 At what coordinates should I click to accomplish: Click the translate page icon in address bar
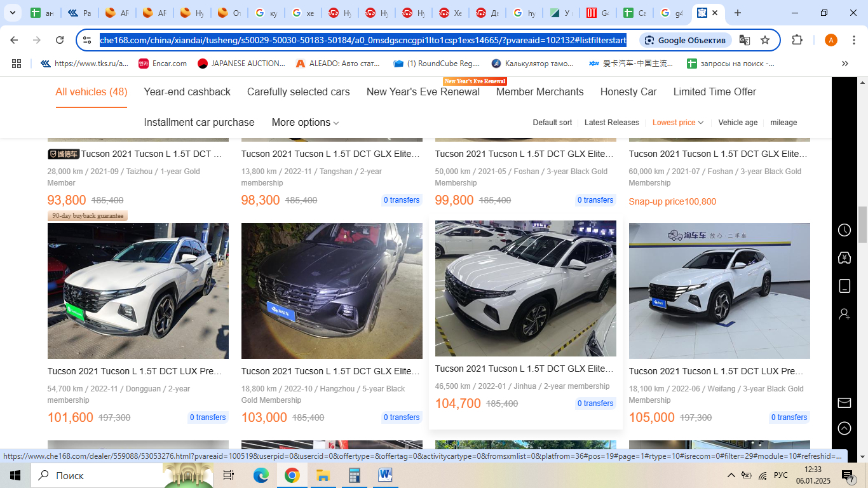coord(744,40)
